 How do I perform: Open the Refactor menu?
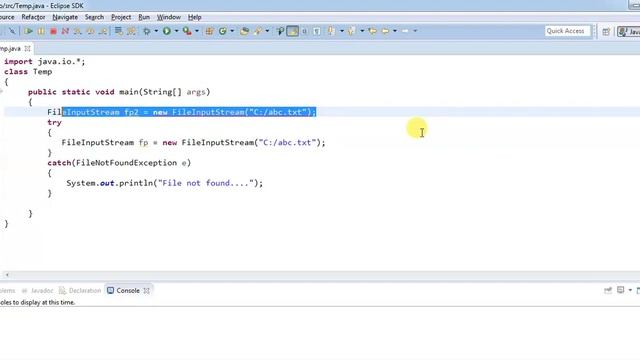(x=33, y=17)
